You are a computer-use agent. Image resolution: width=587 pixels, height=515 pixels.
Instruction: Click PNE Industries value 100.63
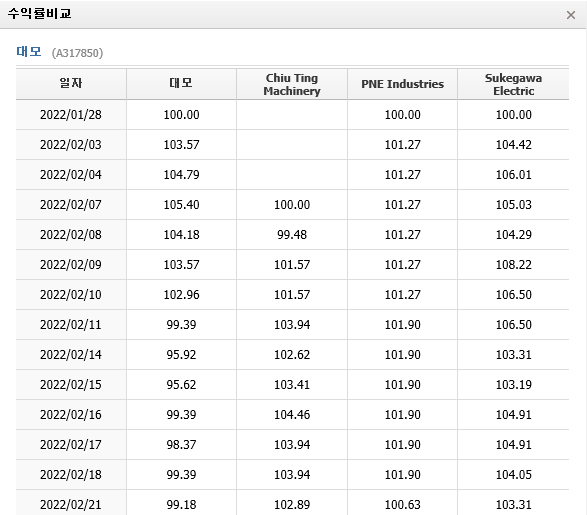402,504
